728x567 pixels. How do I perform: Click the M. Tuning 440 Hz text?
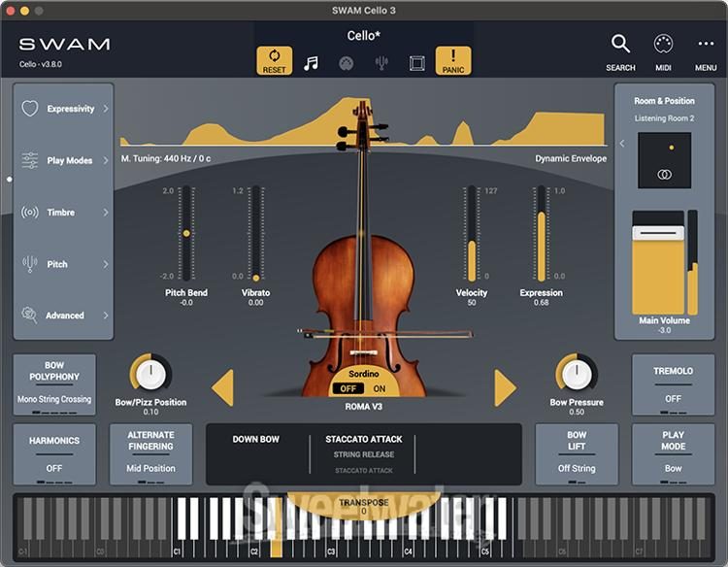click(x=166, y=158)
